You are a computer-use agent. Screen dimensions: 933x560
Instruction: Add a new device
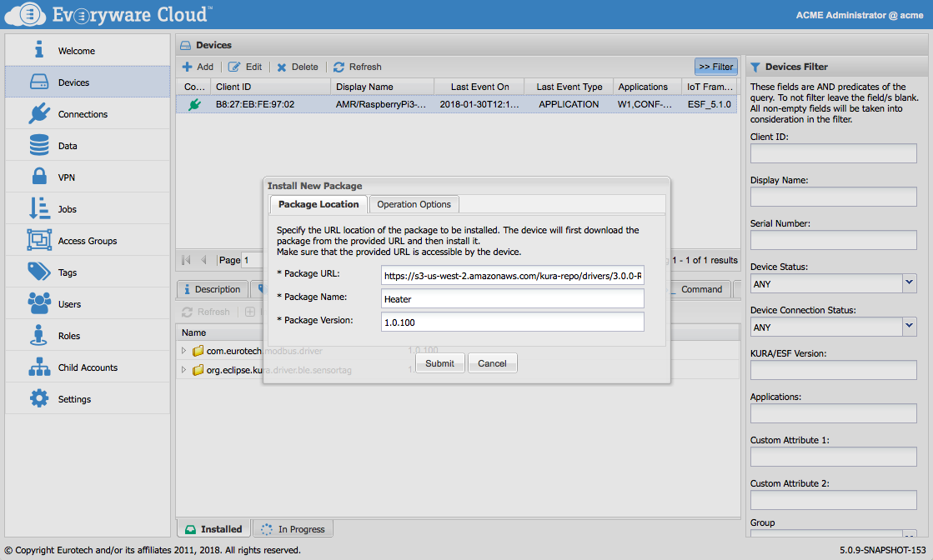pos(198,67)
